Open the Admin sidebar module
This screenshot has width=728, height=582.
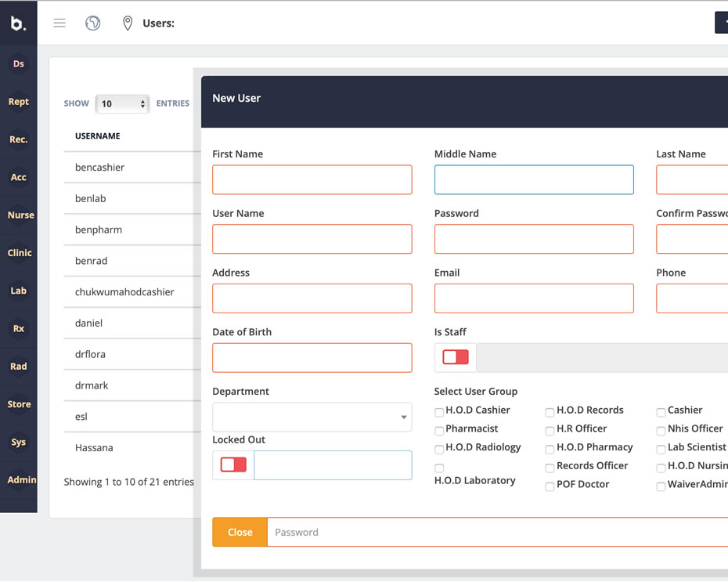21,480
